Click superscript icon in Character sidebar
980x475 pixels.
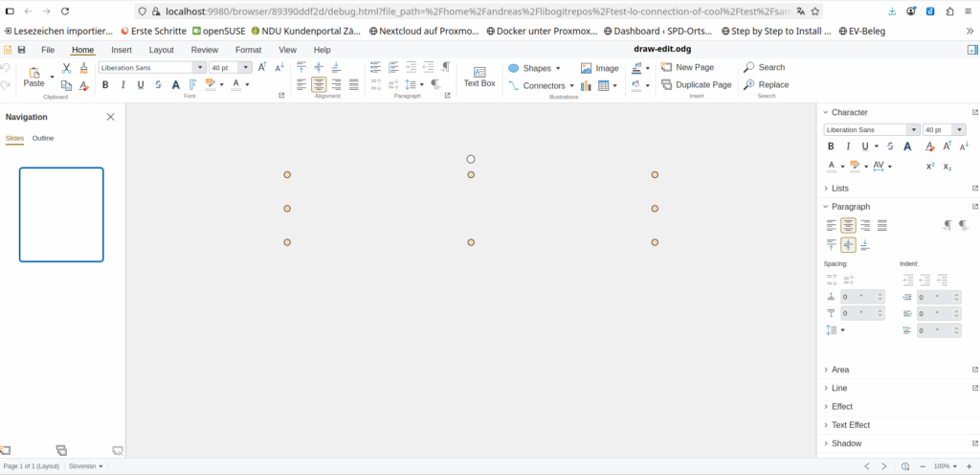(x=930, y=167)
